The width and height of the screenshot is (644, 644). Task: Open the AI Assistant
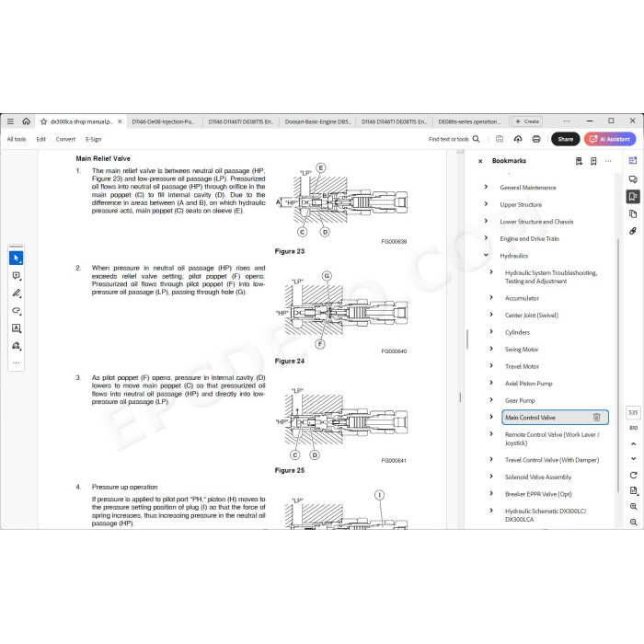click(x=610, y=139)
